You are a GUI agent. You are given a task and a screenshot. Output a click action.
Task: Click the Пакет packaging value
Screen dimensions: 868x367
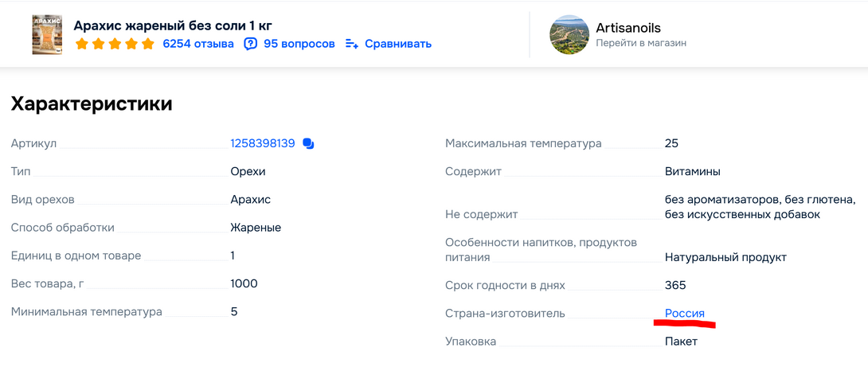pyautogui.click(x=681, y=342)
